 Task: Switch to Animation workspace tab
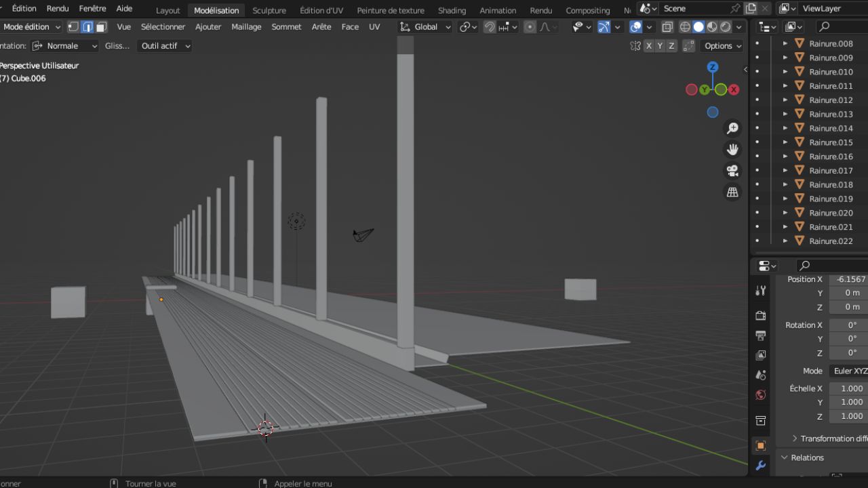click(x=498, y=10)
